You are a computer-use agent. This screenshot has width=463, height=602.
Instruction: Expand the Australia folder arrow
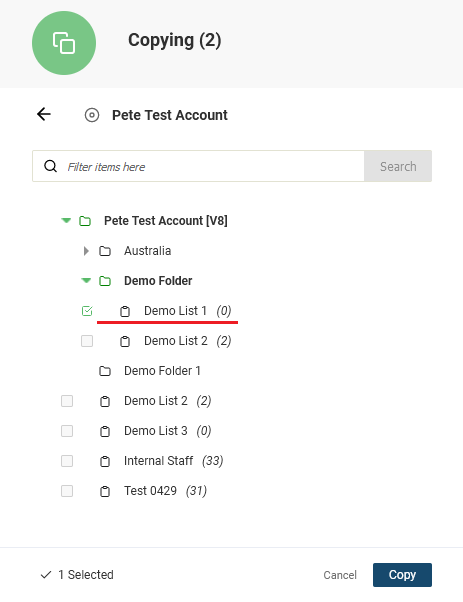86,251
